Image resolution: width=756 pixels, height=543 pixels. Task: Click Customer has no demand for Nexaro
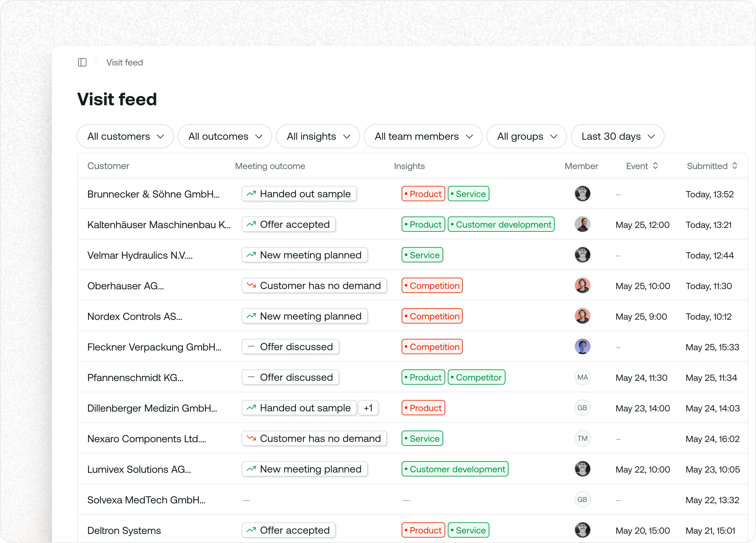click(x=314, y=438)
